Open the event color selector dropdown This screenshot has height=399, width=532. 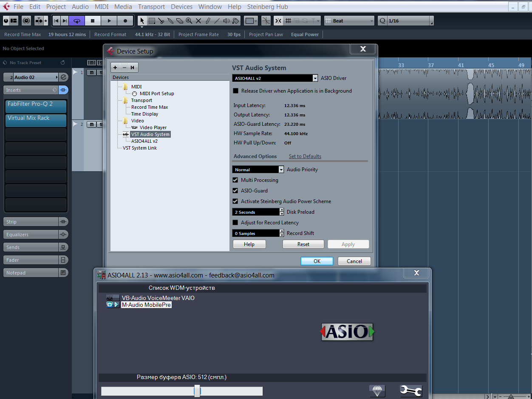pos(251,20)
